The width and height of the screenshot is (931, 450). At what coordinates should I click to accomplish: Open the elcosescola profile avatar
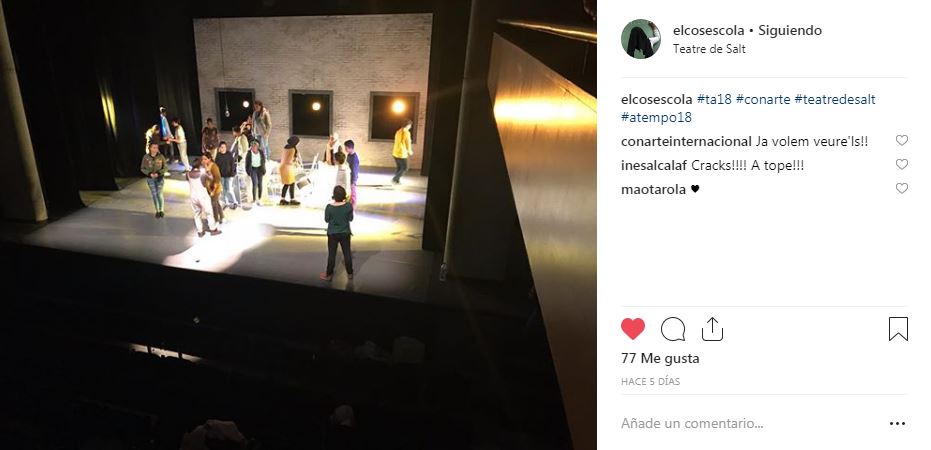click(x=641, y=39)
